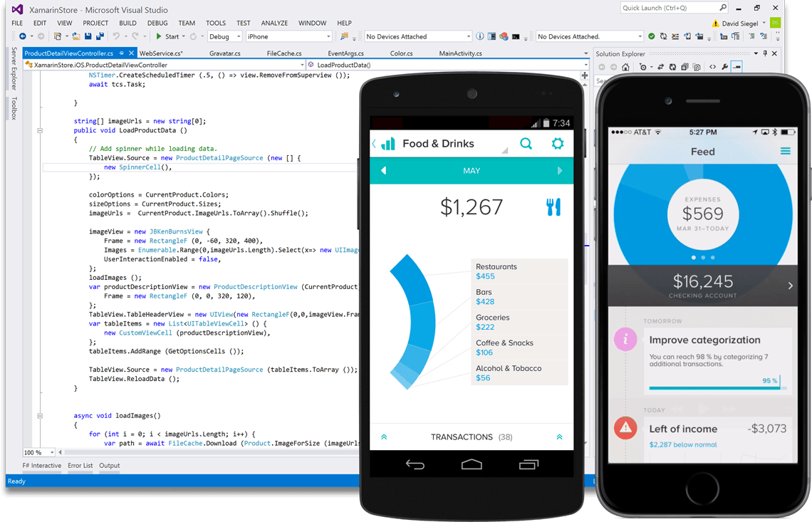Viewport: 812px width, 522px height.
Task: Collapse the LoadProductData method outline
Action: point(40,130)
